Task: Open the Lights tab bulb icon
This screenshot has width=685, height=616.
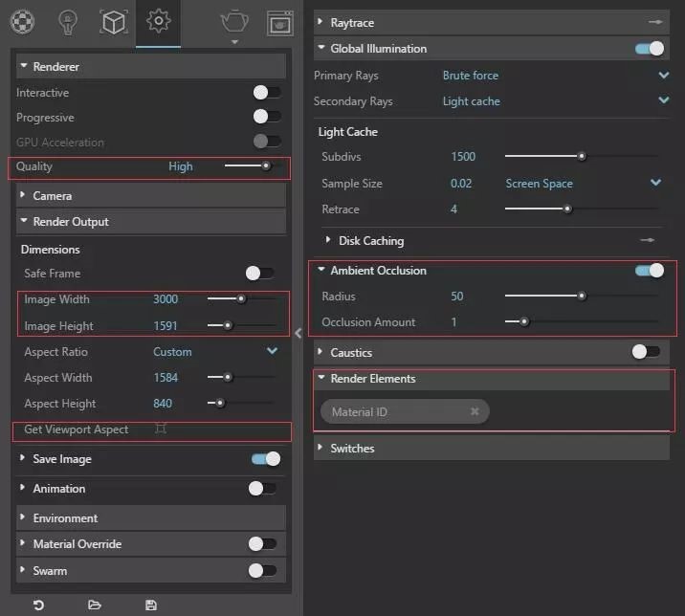Action: 68,21
